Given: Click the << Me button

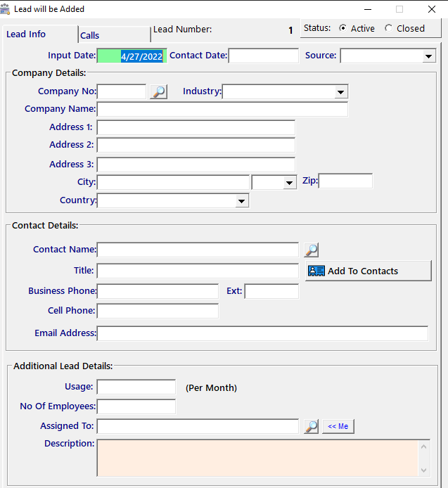Looking at the screenshot, I should [x=338, y=426].
